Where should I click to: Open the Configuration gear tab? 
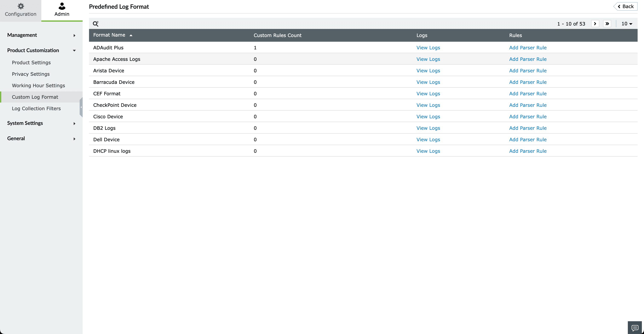tap(20, 10)
